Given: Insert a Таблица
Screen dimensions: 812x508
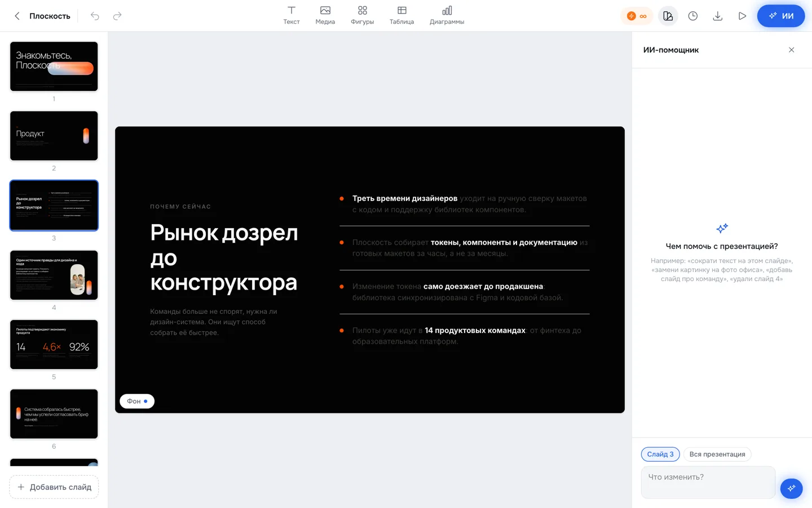Looking at the screenshot, I should pyautogui.click(x=401, y=15).
